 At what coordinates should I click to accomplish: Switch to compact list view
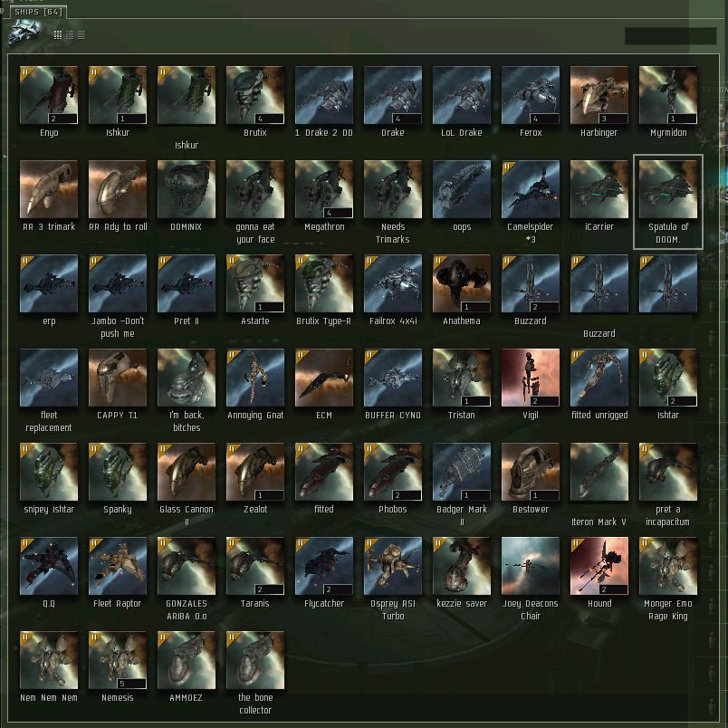pyautogui.click(x=81, y=34)
